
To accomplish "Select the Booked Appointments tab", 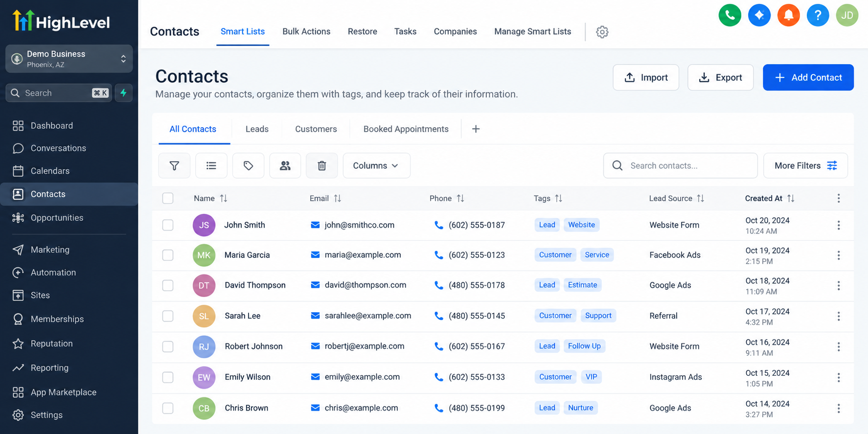I will pos(406,129).
